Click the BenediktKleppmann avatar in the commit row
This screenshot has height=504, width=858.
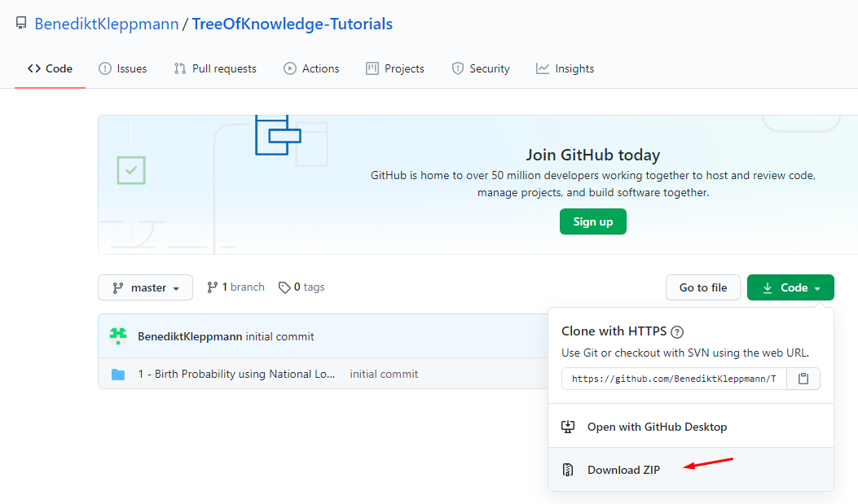tap(118, 336)
